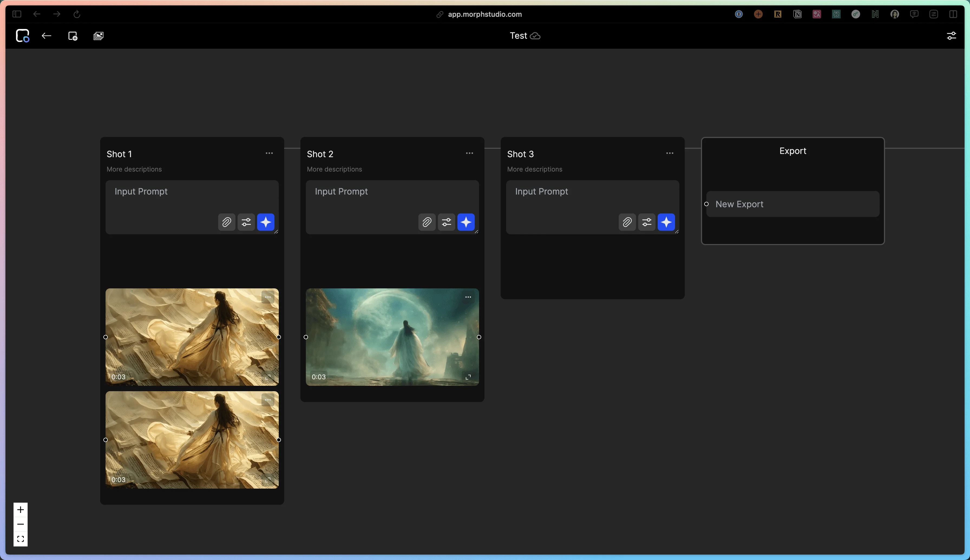Open the media gallery icon in the toolbar
The image size is (970, 560).
pyautogui.click(x=99, y=36)
